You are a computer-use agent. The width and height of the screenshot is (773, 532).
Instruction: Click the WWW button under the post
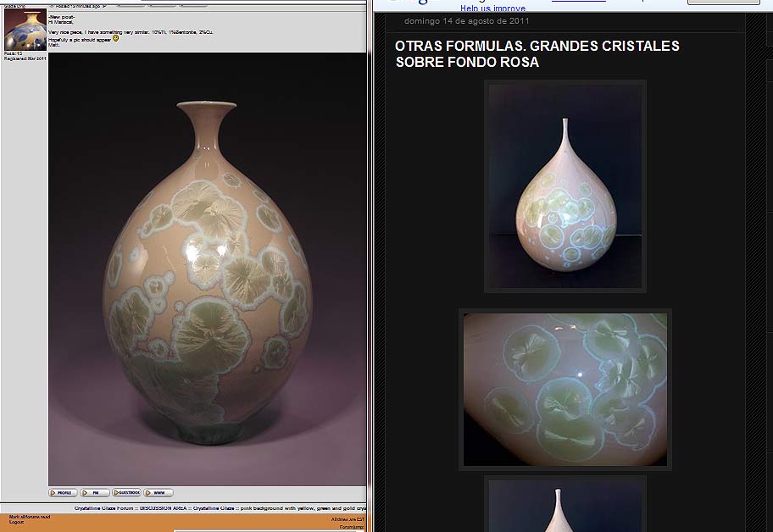tap(158, 492)
